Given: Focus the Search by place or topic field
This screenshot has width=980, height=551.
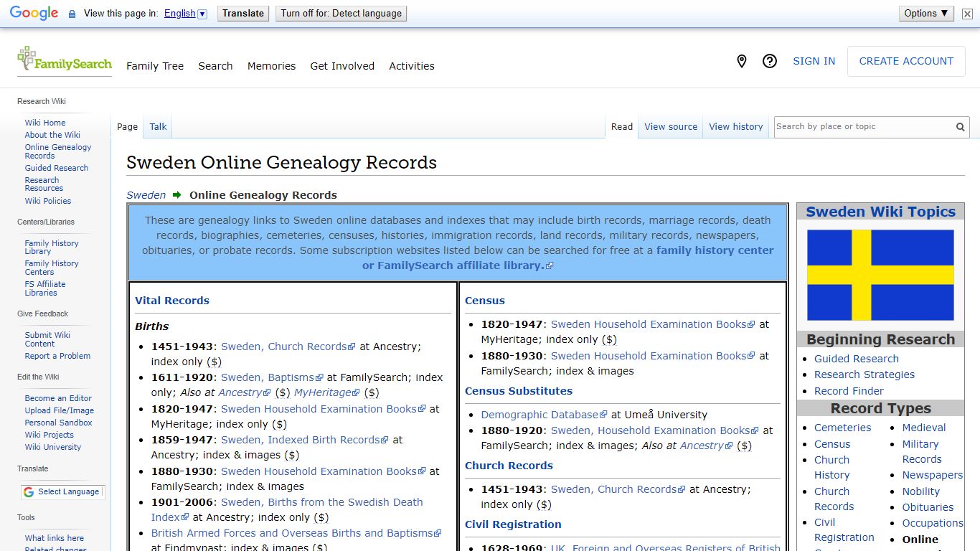Looking at the screenshot, I should point(864,127).
